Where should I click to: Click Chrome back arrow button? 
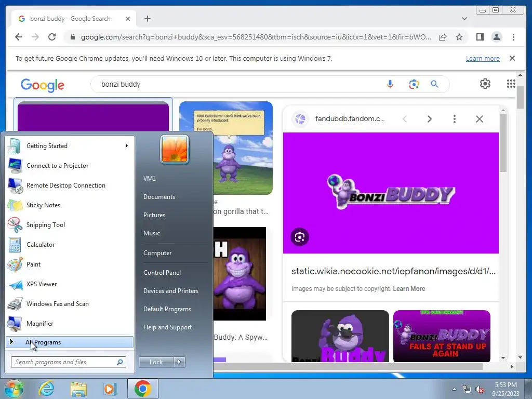click(x=19, y=37)
